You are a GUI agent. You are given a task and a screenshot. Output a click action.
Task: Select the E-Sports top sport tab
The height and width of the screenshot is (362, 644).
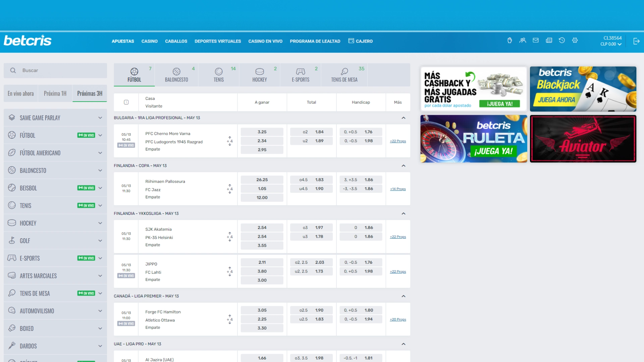(301, 75)
